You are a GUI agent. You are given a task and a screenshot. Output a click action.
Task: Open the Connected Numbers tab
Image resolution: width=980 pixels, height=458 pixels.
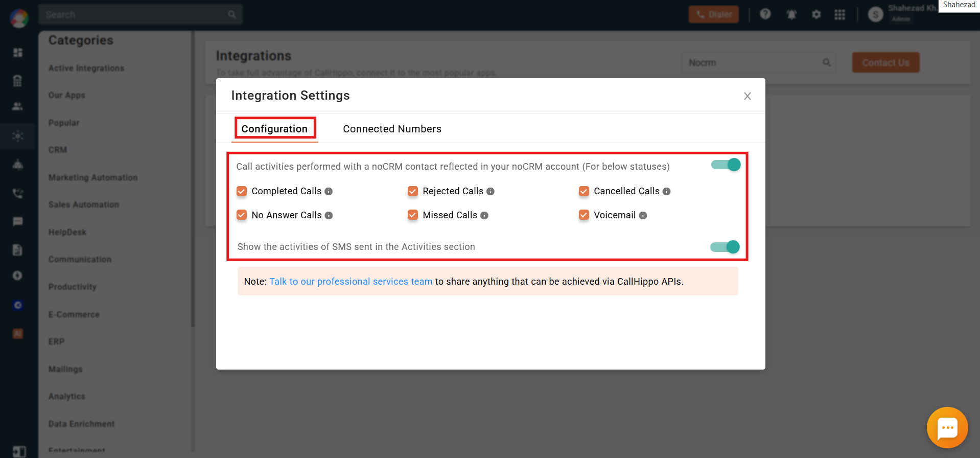[x=392, y=129]
